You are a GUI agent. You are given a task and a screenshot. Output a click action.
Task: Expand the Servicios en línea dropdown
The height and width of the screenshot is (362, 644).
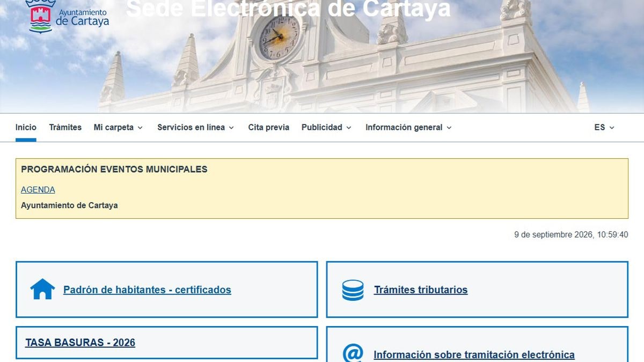coord(196,127)
